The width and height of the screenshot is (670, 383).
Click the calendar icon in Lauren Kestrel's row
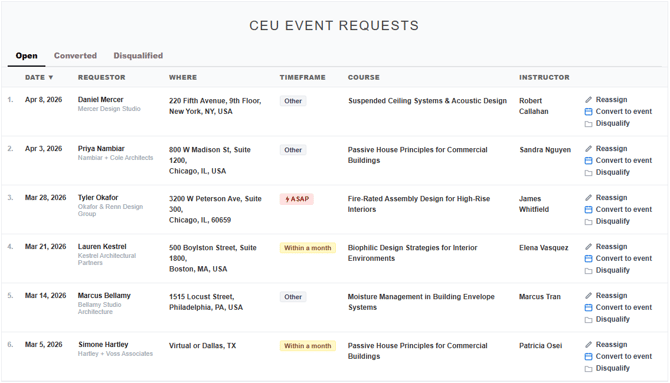[588, 259]
